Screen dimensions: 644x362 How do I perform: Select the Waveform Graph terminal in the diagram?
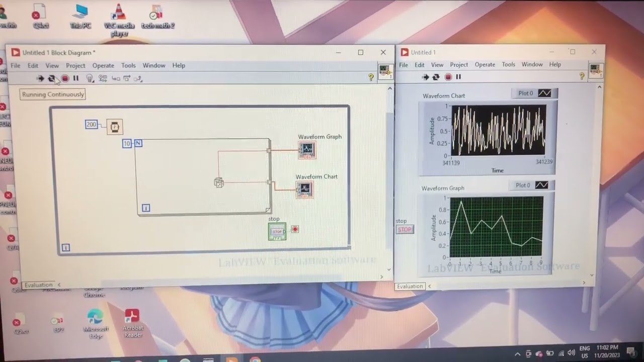[307, 150]
